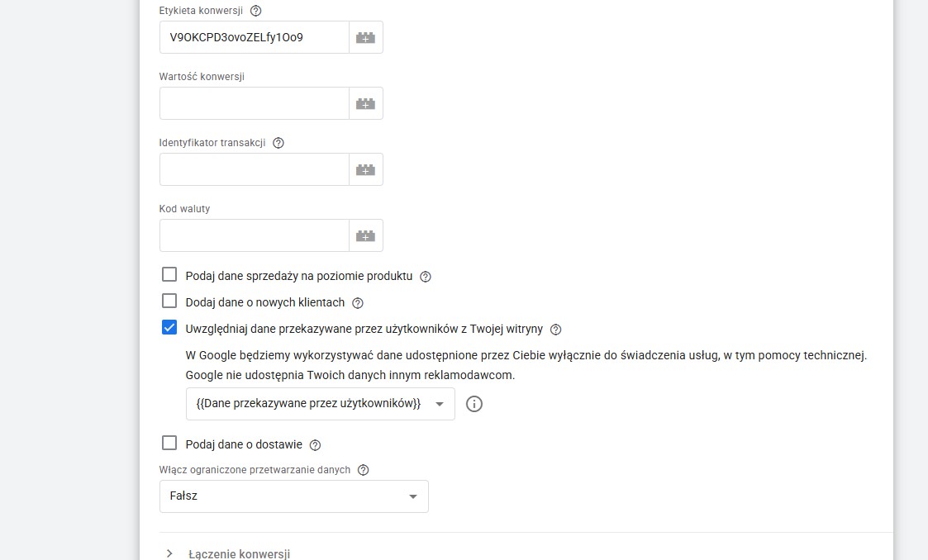Open the Dane przekazywane przez użytkowników dropdown
928x560 pixels.
[320, 404]
